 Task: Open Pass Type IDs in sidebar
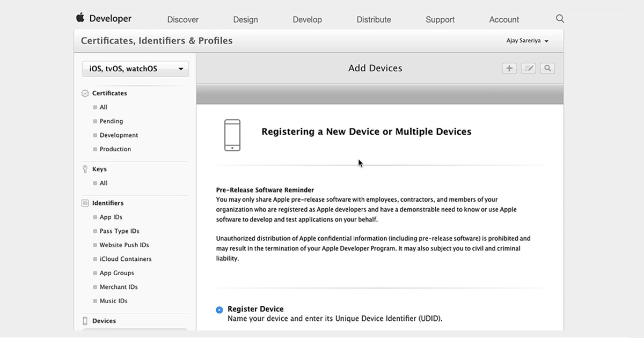(x=119, y=231)
